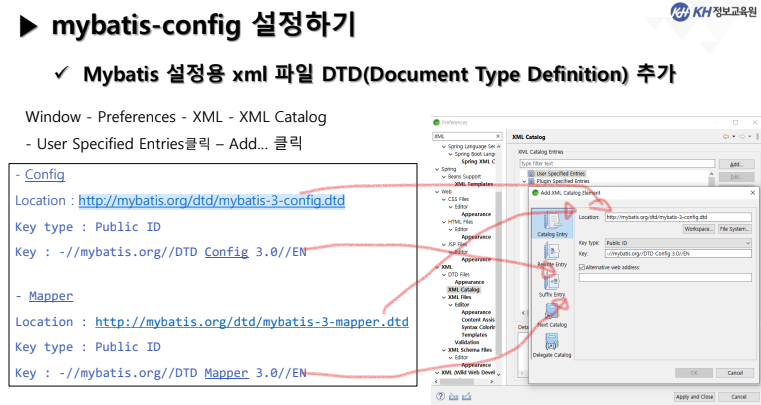The height and width of the screenshot is (405, 761).
Task: Select the Delegate Catalog icon
Action: pos(552,342)
